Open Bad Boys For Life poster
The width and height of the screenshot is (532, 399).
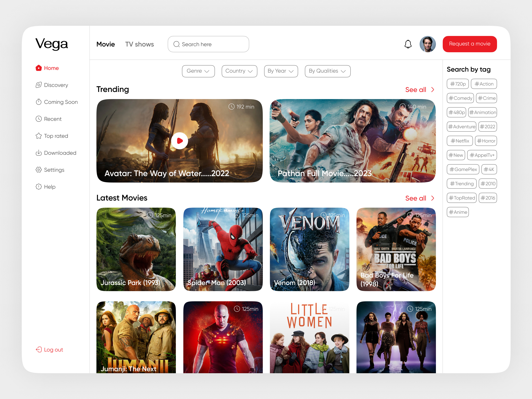coord(396,249)
